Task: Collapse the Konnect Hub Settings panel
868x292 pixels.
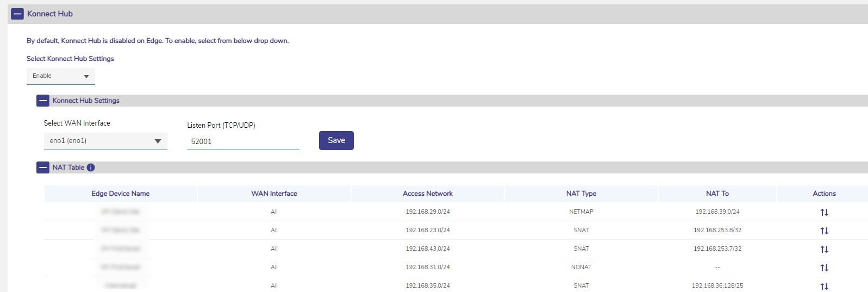Action: tap(43, 101)
